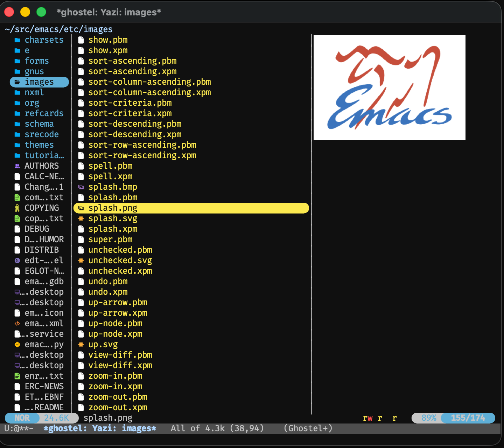Click the Emacs Lisp icon next to edt-….el
Viewport: 504px width, 448px height.
pos(17,261)
